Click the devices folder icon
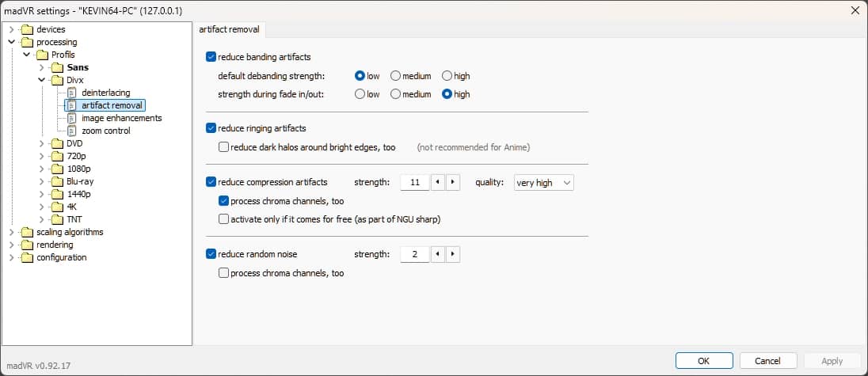 pyautogui.click(x=28, y=29)
